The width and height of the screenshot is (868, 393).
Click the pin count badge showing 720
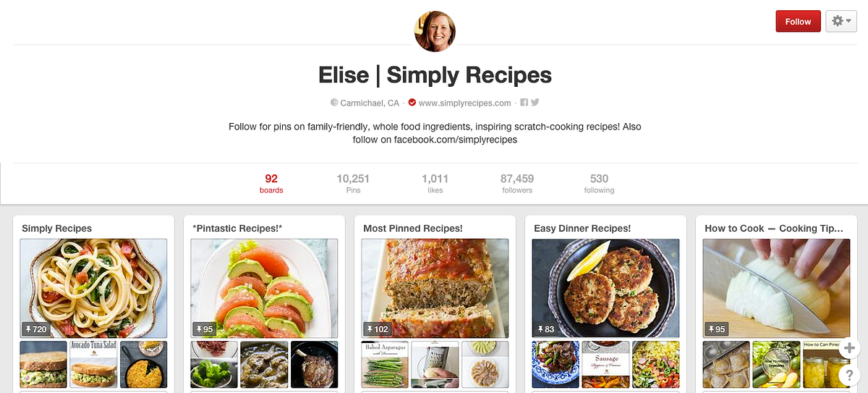pos(35,329)
